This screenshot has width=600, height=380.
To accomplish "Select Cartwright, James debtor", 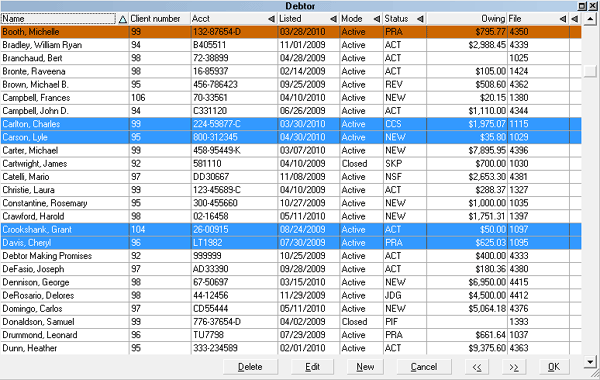I will (x=291, y=164).
